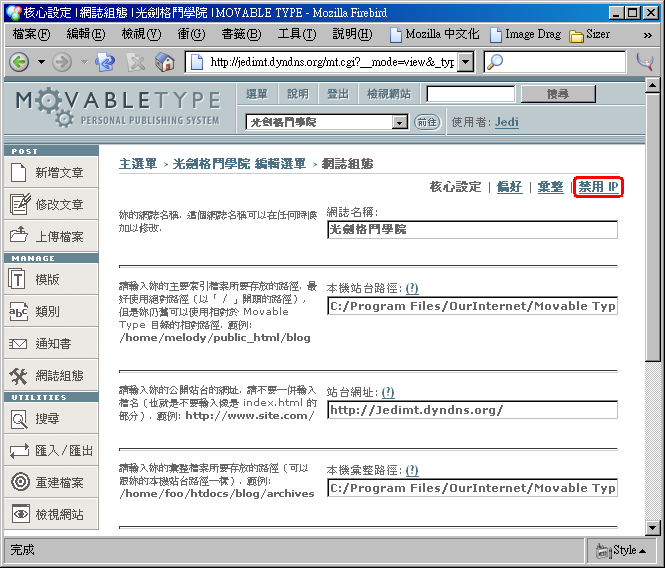Image resolution: width=665 pixels, height=568 pixels.
Task: Click the 搜尋 search button in header
Action: pos(558,94)
